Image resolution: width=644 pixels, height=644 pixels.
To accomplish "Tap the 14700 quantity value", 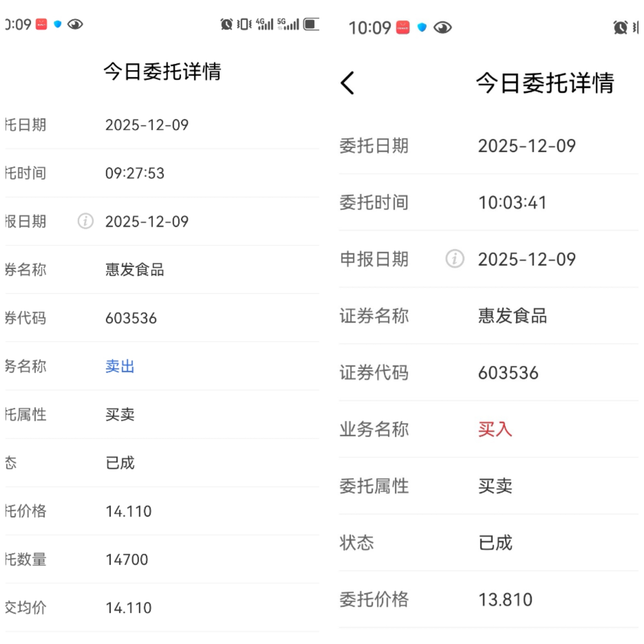I will (x=127, y=559).
